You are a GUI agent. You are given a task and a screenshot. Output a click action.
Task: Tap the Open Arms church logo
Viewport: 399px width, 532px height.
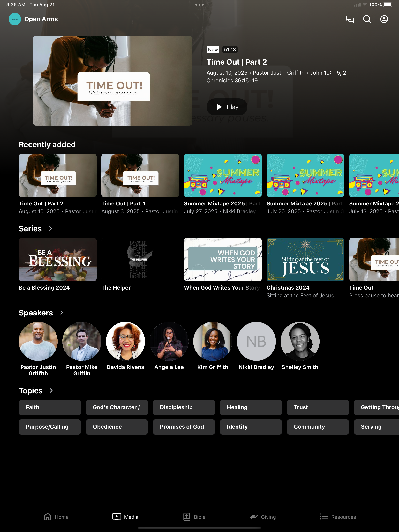[15, 19]
